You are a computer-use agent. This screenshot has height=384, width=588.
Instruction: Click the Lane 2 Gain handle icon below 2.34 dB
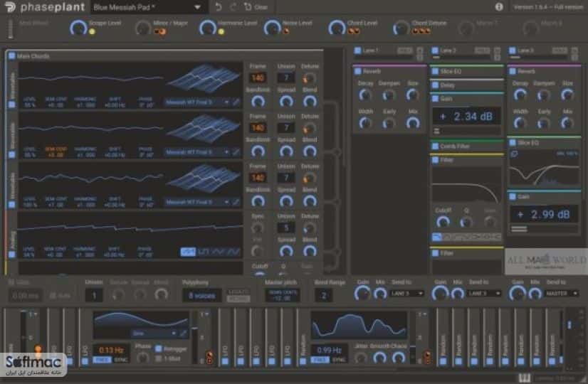[436, 131]
